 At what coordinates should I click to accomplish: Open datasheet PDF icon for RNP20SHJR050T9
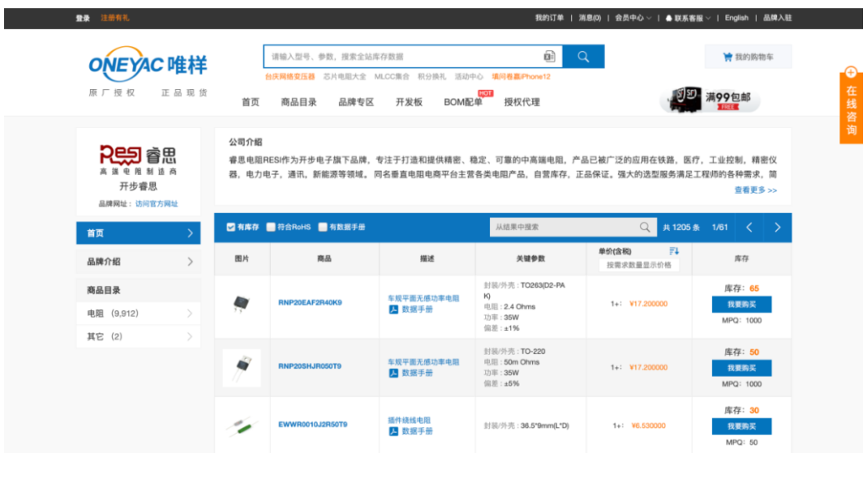click(393, 373)
